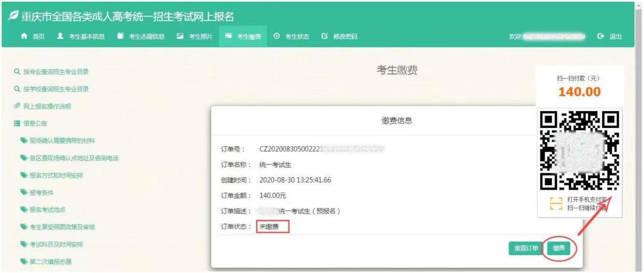644x273 pixels.
Task: Click tag icon beside 报考条件
Action: click(23, 193)
